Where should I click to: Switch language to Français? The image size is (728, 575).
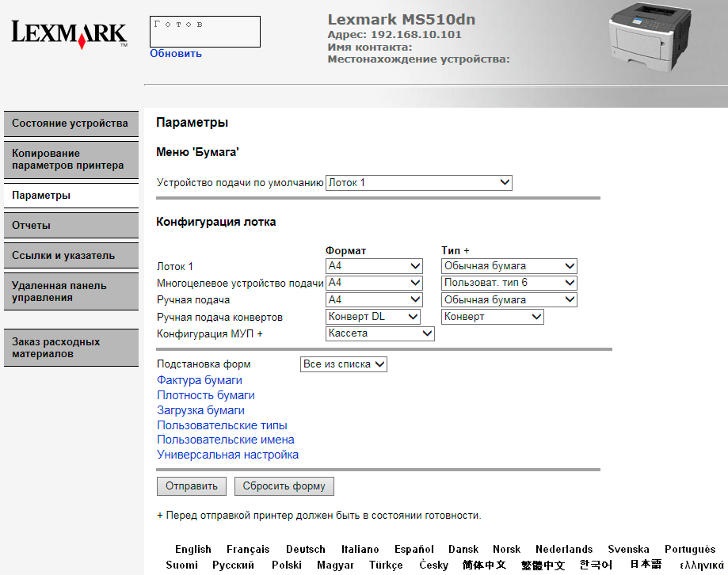pos(248,550)
